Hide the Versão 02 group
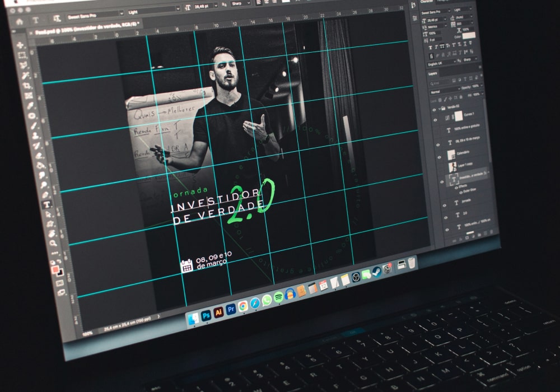Screen dimensions: 560x392 coord(434,110)
